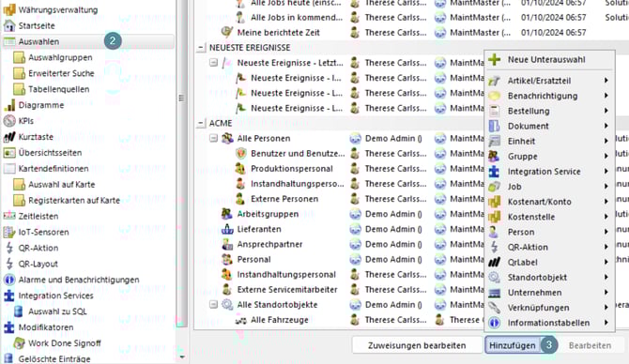Click the Work Done Signoff icon
Image resolution: width=629 pixels, height=364 pixels.
point(20,343)
